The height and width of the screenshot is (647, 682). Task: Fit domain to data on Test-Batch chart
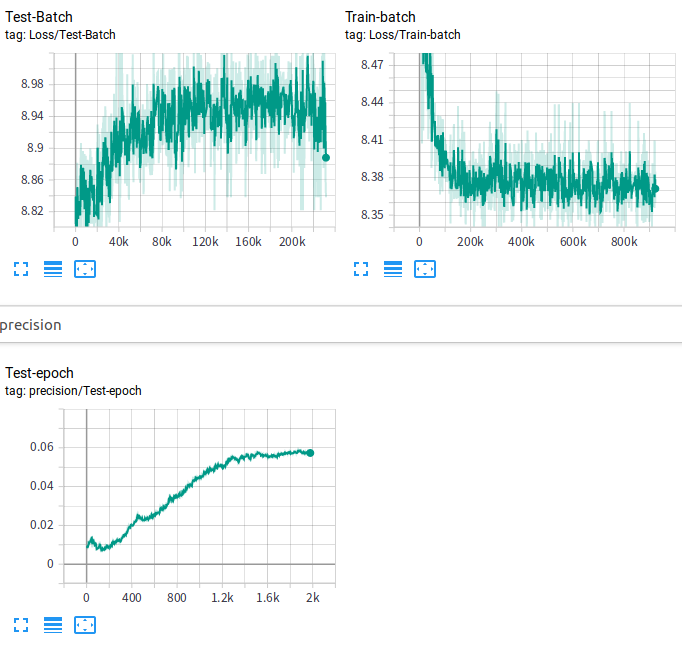[x=85, y=269]
